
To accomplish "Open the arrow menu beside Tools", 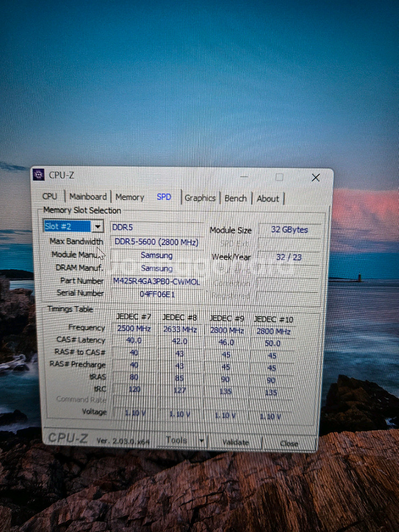I will click(x=201, y=440).
